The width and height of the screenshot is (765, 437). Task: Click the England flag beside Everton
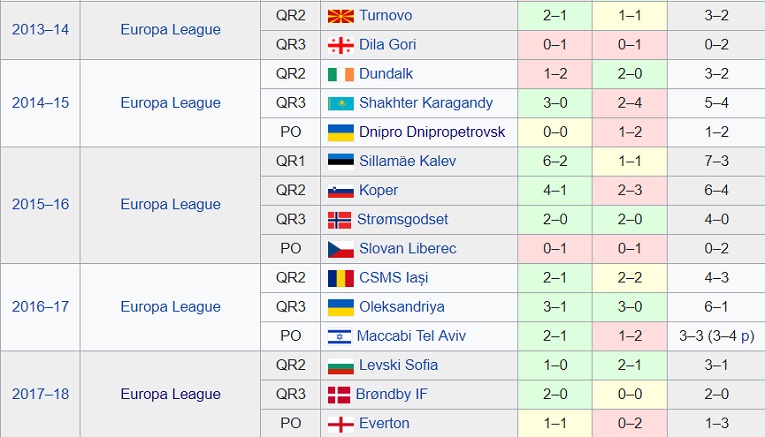tap(341, 424)
